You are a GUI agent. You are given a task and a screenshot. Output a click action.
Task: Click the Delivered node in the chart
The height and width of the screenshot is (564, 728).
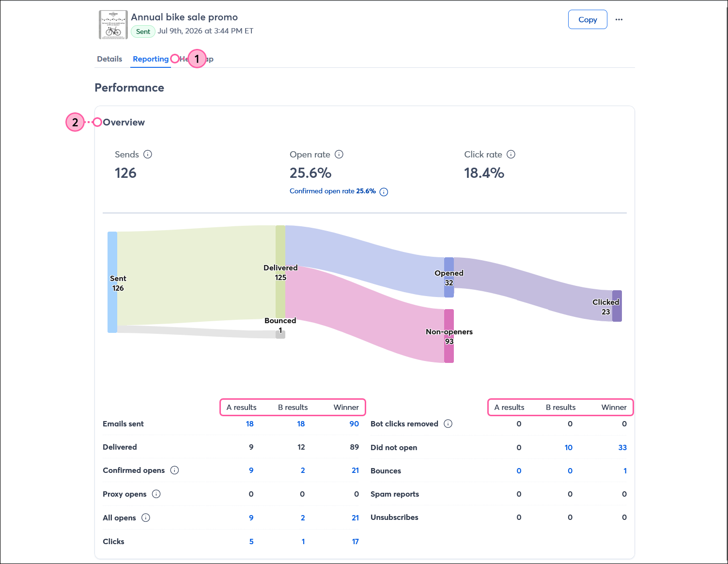click(280, 272)
